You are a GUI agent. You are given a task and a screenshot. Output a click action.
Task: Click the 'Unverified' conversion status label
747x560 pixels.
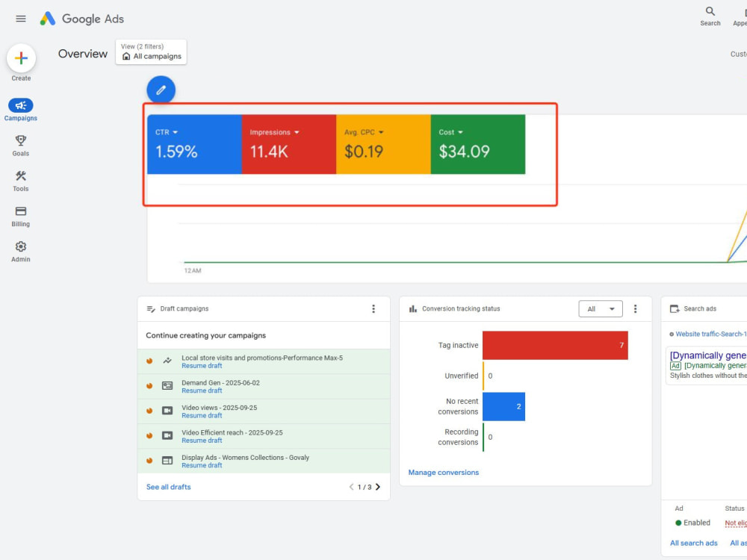tap(461, 376)
